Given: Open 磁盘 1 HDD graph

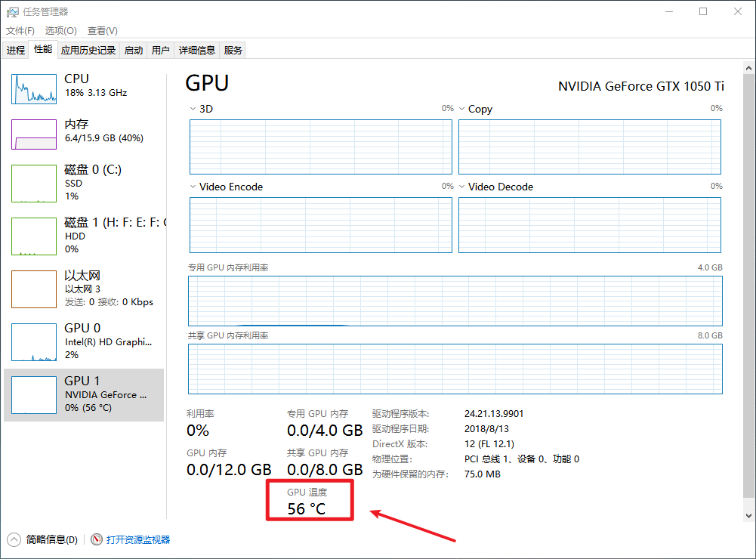Looking at the screenshot, I should pos(34,236).
